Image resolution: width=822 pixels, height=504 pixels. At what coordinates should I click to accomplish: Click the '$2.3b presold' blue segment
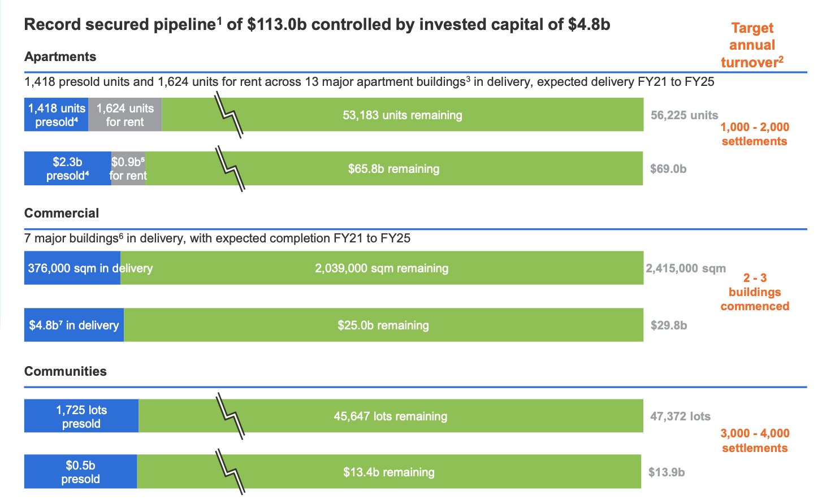pos(67,168)
